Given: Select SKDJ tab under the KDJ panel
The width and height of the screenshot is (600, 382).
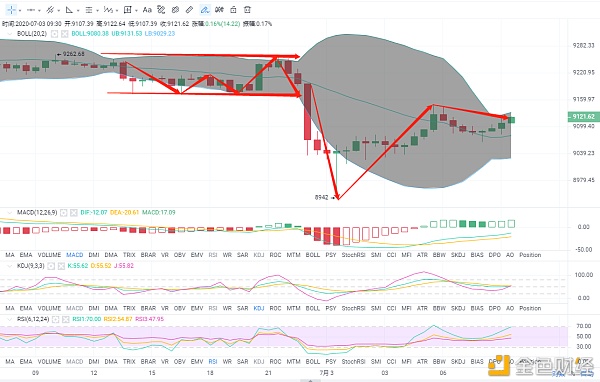Looking at the screenshot, I should (x=458, y=308).
